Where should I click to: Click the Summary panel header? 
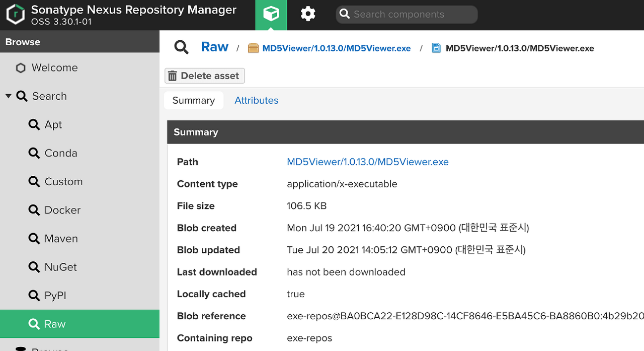click(x=406, y=132)
